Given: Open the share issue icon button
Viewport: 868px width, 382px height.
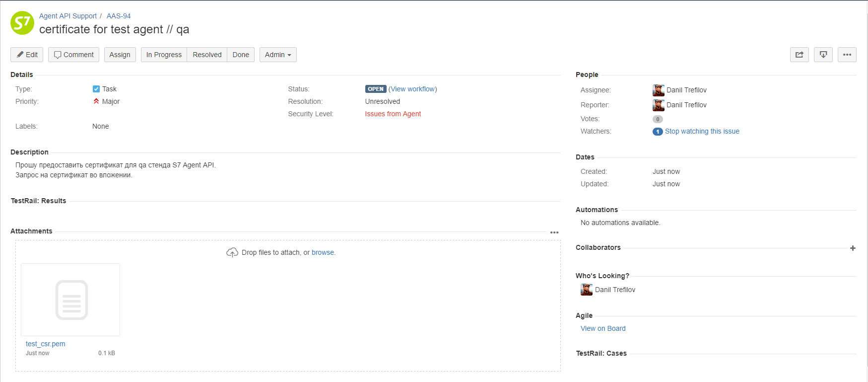Looking at the screenshot, I should (x=799, y=55).
